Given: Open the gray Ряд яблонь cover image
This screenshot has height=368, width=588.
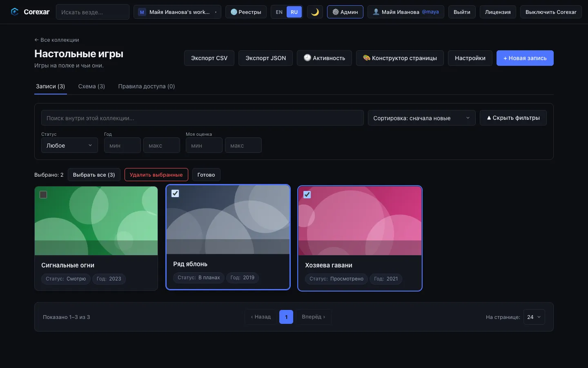Looking at the screenshot, I should point(228,220).
